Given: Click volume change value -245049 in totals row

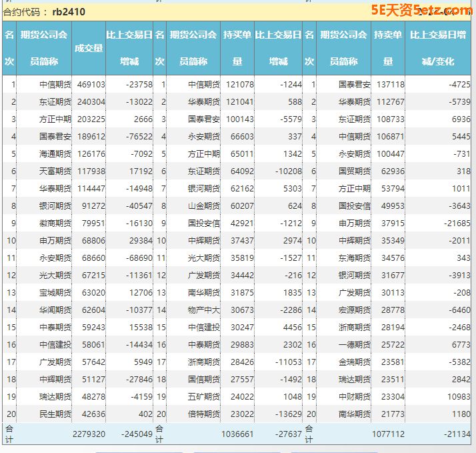Looking at the screenshot, I should point(137,434).
